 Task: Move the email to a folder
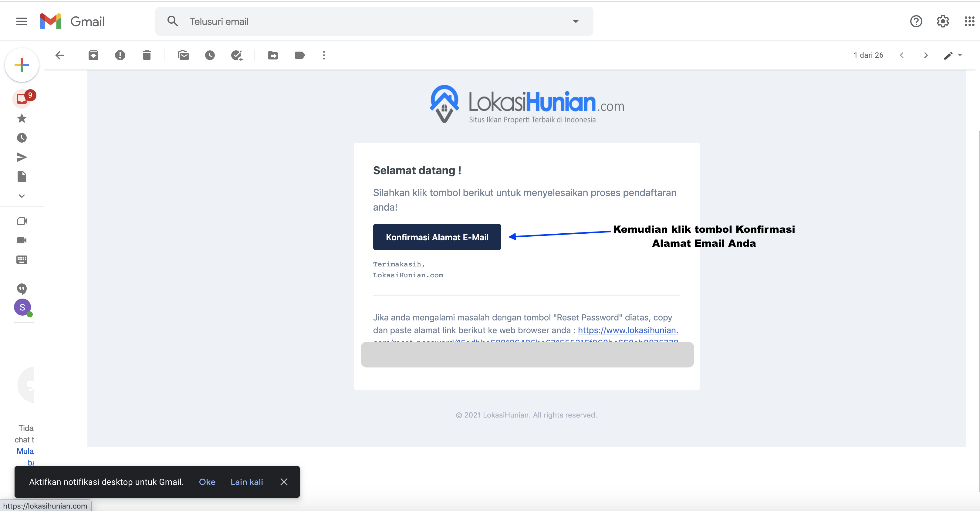point(273,55)
